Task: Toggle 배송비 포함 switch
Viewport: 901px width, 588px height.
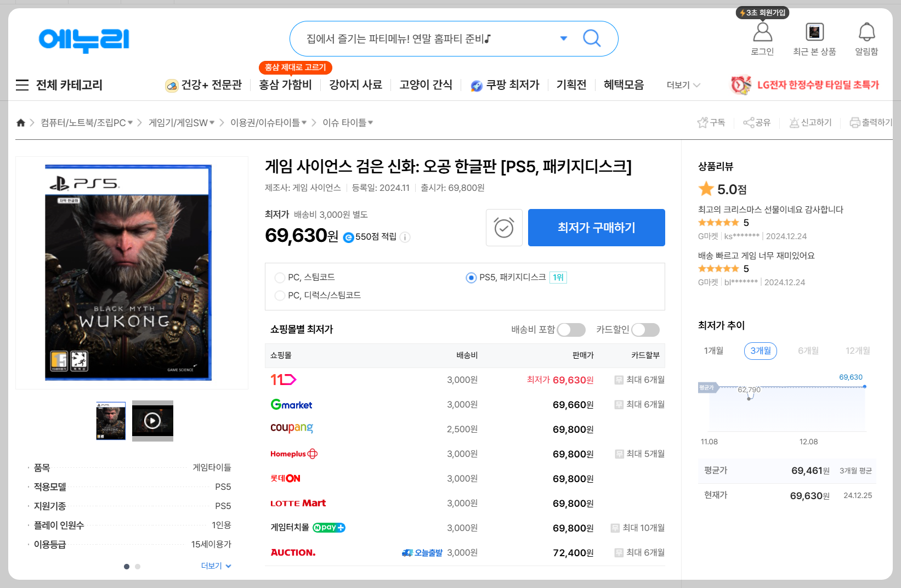Action: point(571,330)
